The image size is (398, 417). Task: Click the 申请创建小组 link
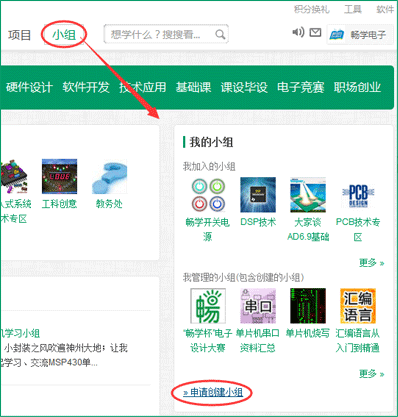(x=213, y=392)
